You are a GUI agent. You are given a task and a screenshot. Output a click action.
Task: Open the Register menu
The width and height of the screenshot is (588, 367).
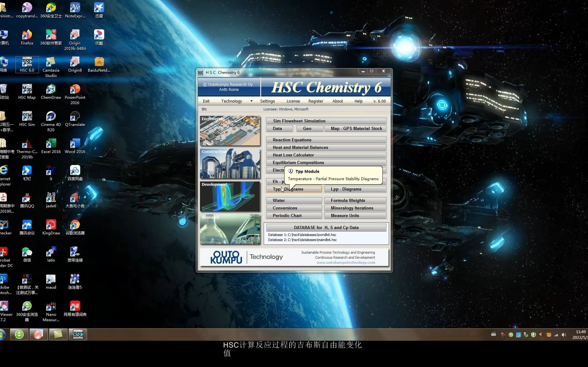coord(316,101)
